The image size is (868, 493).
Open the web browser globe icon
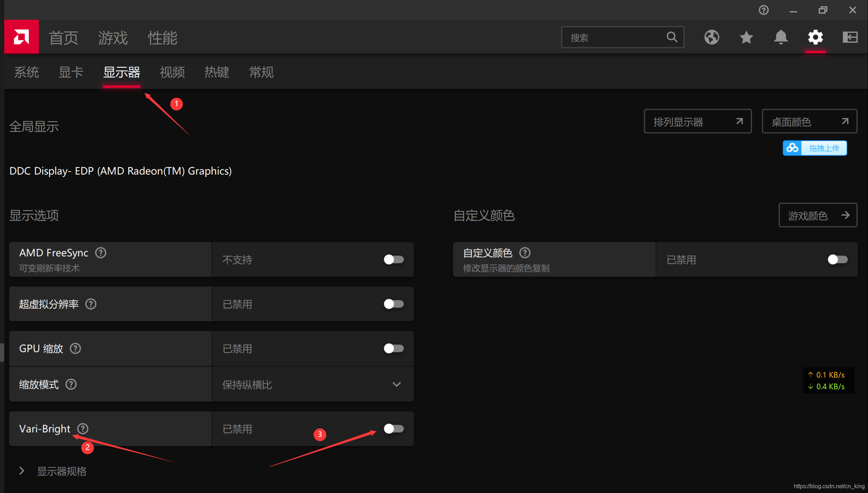711,37
